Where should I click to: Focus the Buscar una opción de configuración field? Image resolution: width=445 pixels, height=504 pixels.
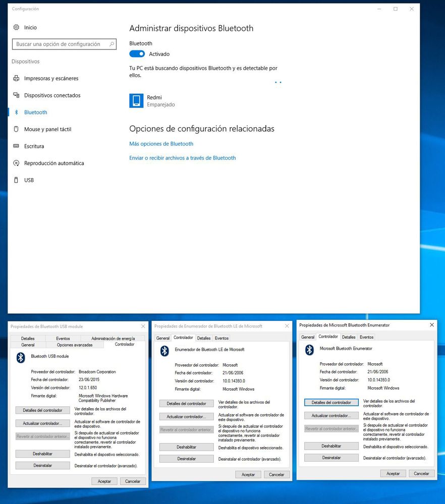[64, 44]
